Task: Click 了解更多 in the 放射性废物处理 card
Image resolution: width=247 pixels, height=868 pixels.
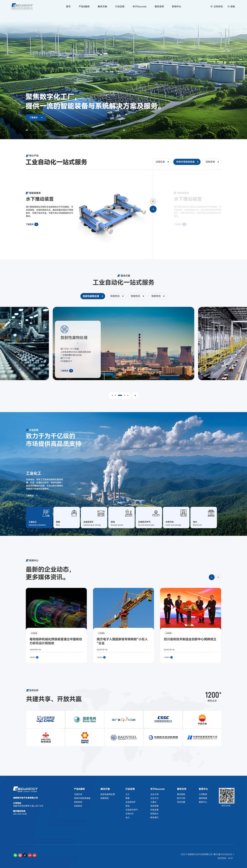Action: [67, 371]
